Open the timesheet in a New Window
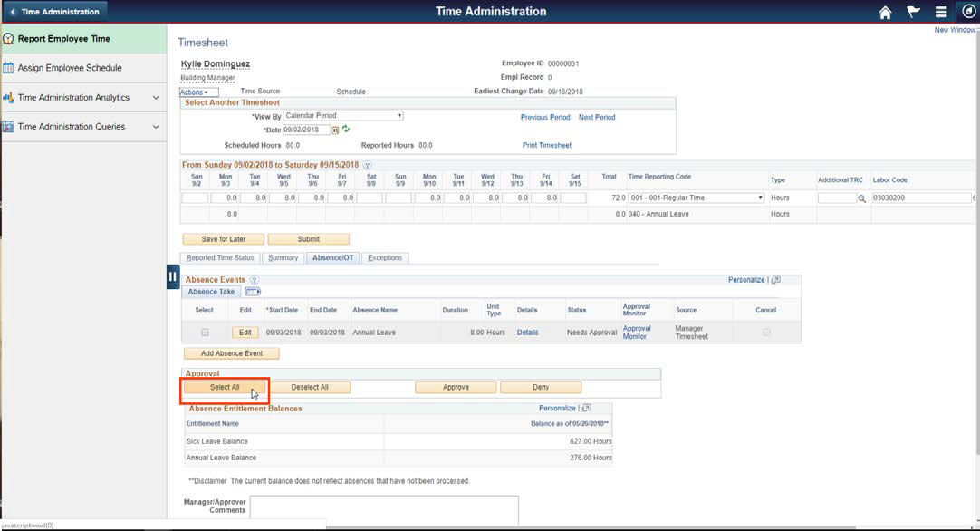The height and width of the screenshot is (531, 980). point(956,29)
